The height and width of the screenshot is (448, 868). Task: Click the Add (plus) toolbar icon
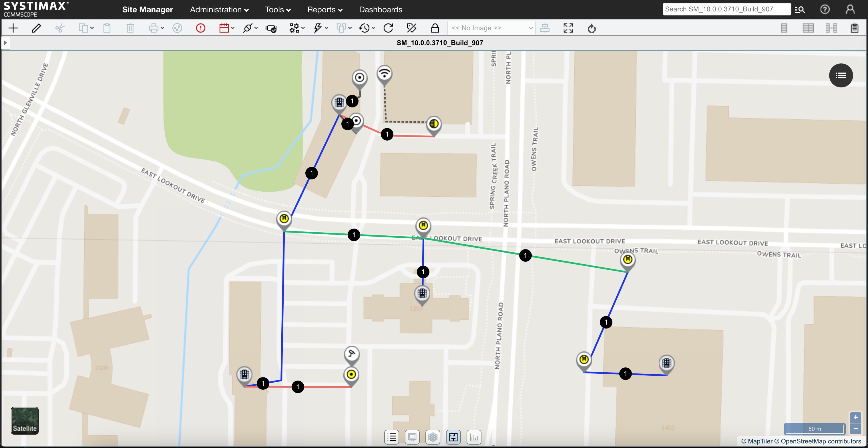13,28
